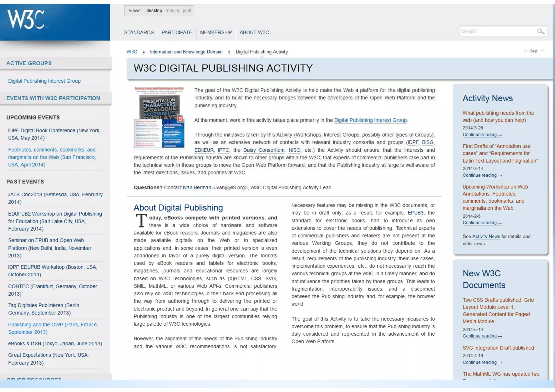This screenshot has height=392, width=555.
Task: Open the Ivan Herman contact link
Action: [197, 187]
